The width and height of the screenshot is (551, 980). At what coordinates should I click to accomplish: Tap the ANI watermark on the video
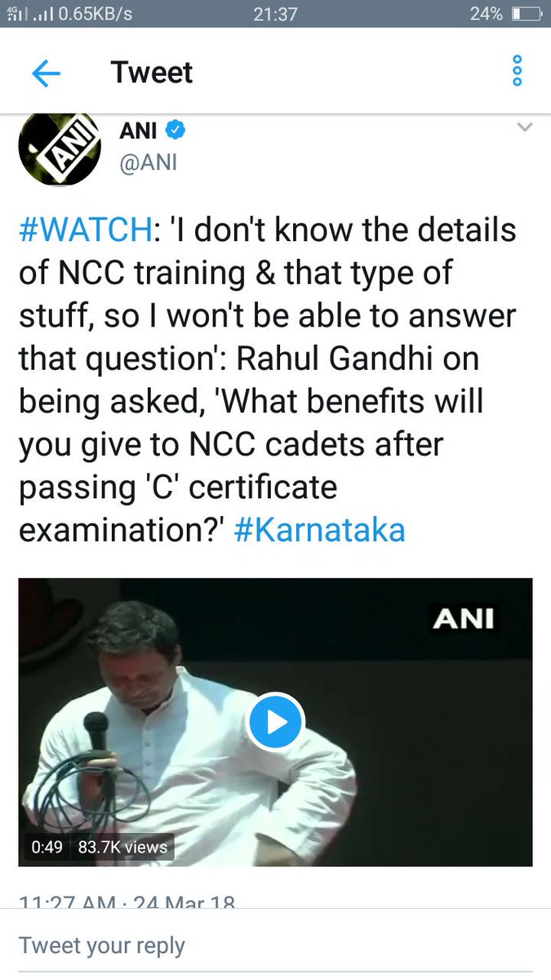click(x=464, y=618)
